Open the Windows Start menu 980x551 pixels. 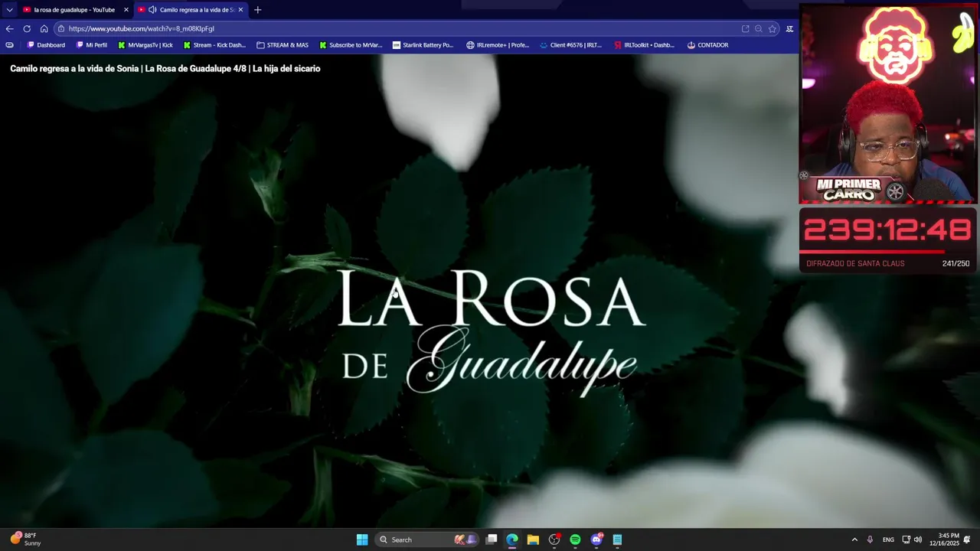[x=362, y=540]
